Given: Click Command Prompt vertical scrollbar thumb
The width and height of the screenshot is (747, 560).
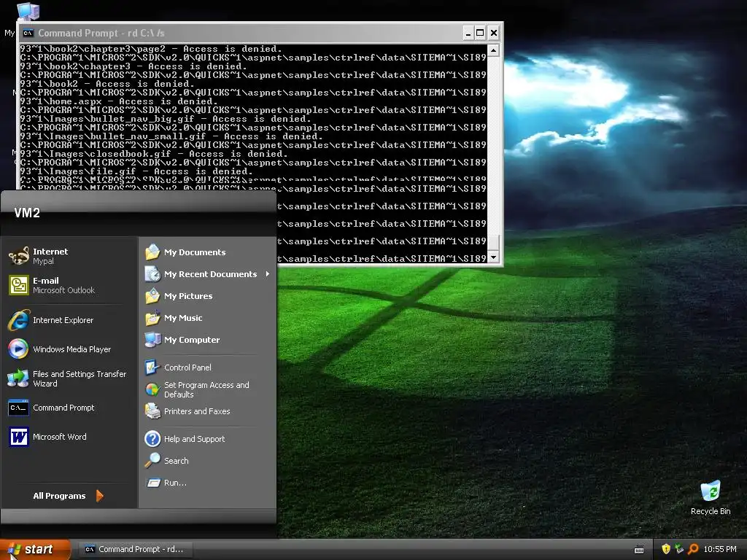Looking at the screenshot, I should click(494, 242).
